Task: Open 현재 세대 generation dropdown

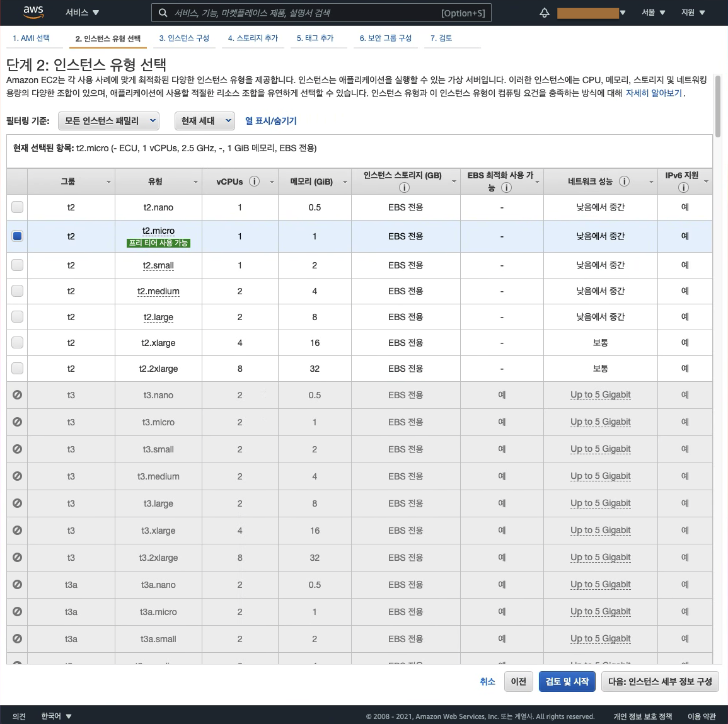Action: pos(205,121)
